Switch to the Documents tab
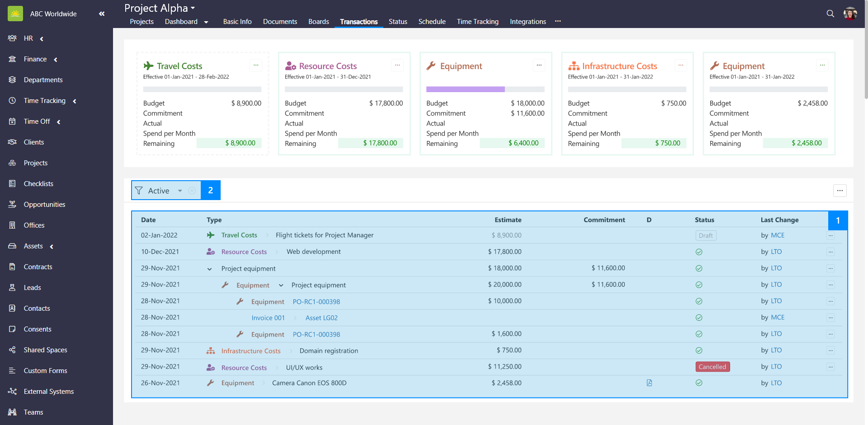Image resolution: width=868 pixels, height=425 pixels. pyautogui.click(x=280, y=21)
